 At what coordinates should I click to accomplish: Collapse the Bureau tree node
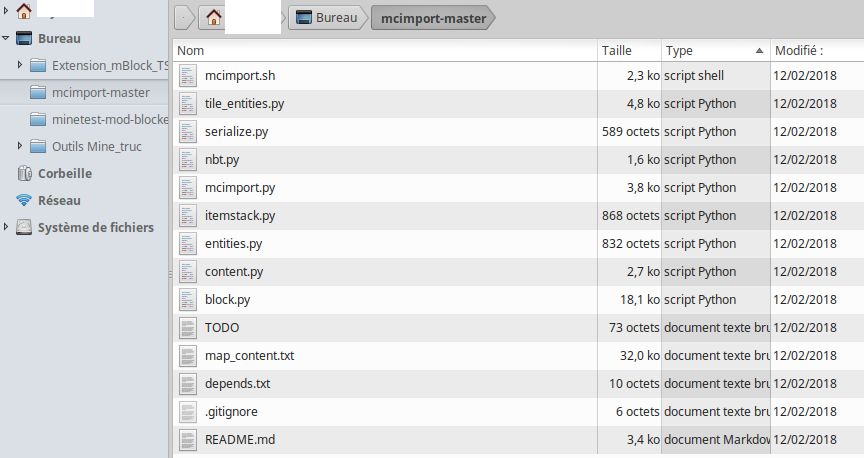click(x=6, y=39)
